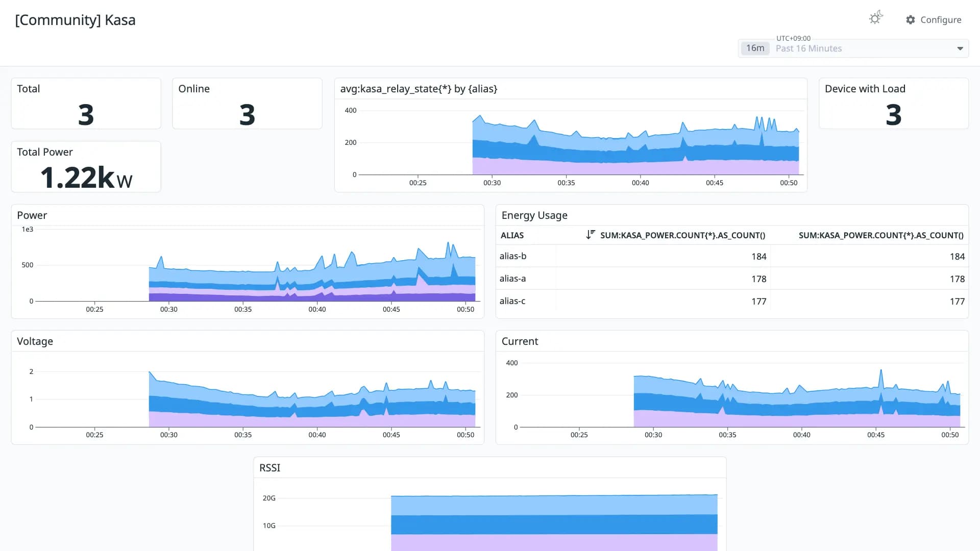Click the Total widget value 3
This screenshot has width=980, height=551.
[x=86, y=114]
